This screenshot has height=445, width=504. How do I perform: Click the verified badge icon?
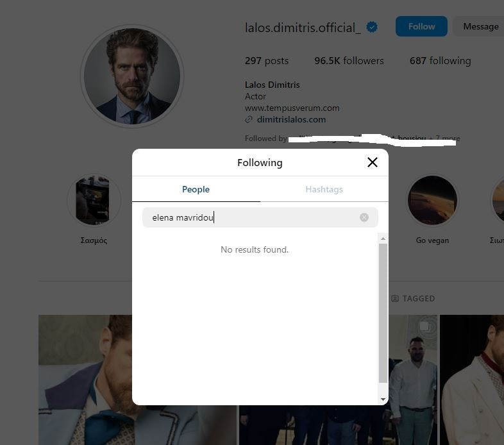372,27
